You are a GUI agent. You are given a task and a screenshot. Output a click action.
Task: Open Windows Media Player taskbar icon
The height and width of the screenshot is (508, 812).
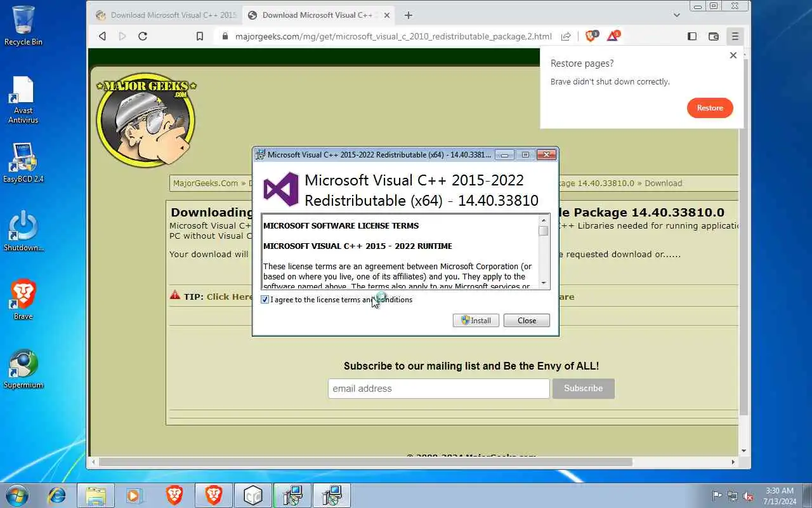(134, 495)
